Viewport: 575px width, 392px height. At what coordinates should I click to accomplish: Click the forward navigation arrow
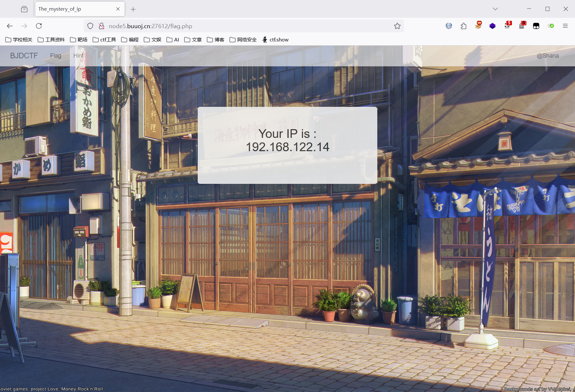tap(24, 26)
